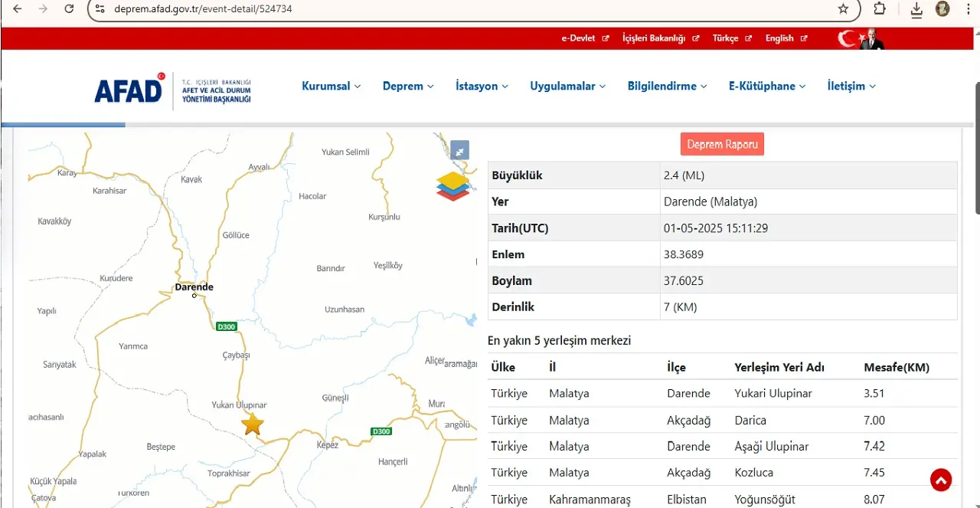
Task: Bookmark this page with star icon
Action: (x=843, y=9)
